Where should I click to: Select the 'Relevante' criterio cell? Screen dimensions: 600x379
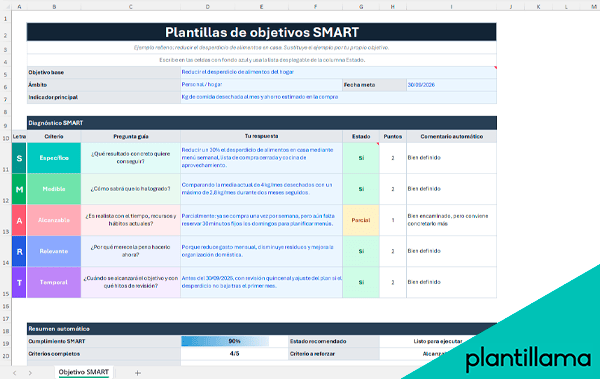54,251
